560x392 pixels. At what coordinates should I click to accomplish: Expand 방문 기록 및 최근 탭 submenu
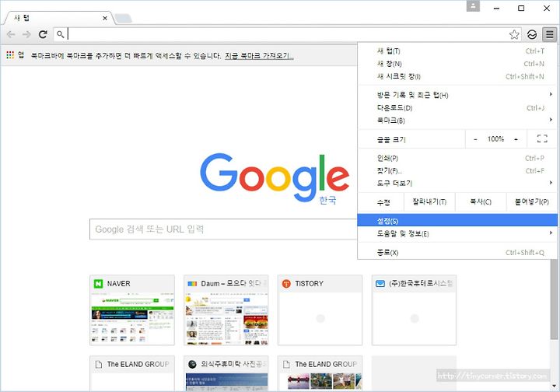457,95
